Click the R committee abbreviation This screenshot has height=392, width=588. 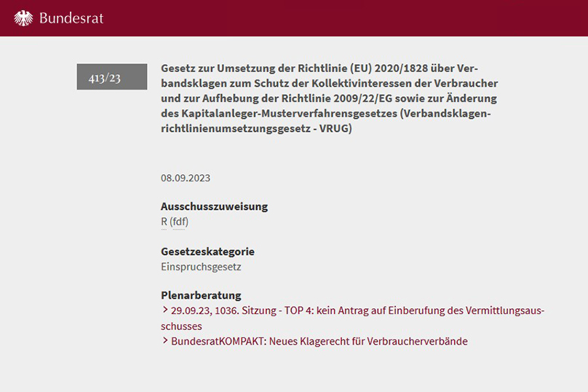[x=164, y=222]
